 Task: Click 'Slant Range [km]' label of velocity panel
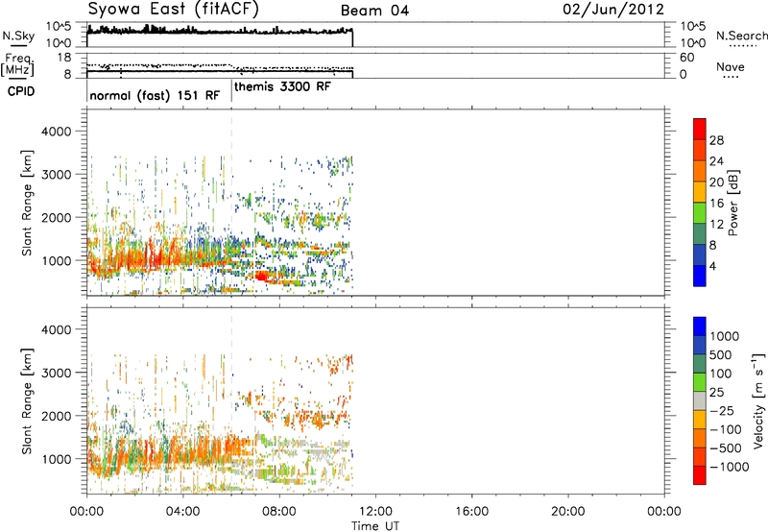(x=27, y=401)
